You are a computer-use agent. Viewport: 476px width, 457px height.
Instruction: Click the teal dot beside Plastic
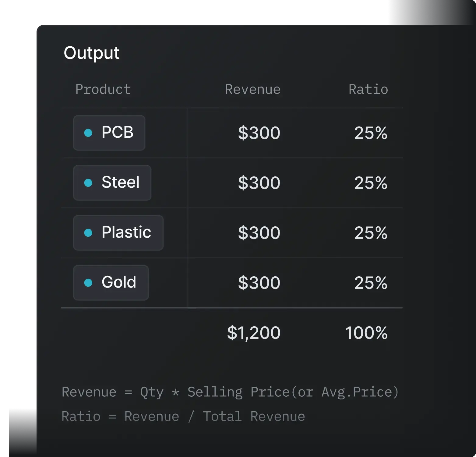tap(88, 233)
